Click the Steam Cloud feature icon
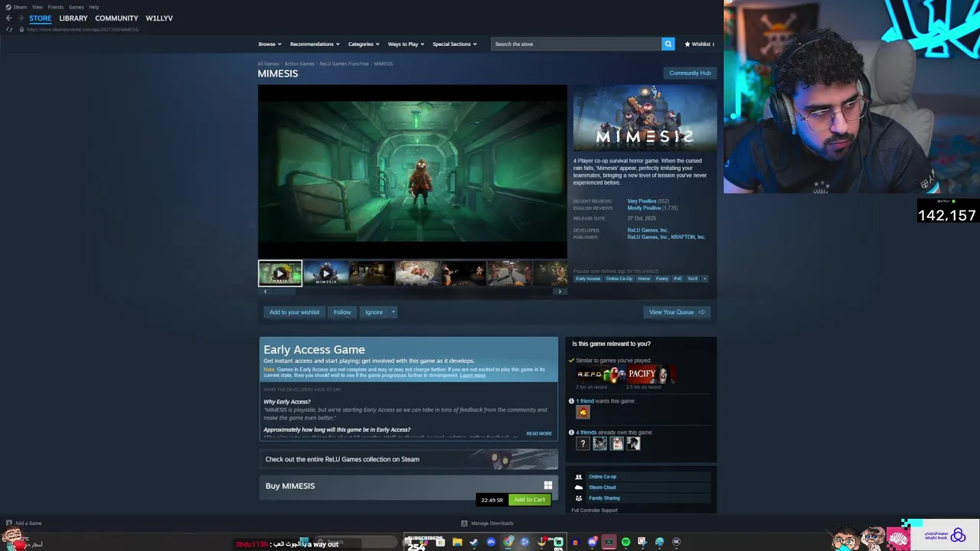Image resolution: width=980 pixels, height=551 pixels. 579,487
